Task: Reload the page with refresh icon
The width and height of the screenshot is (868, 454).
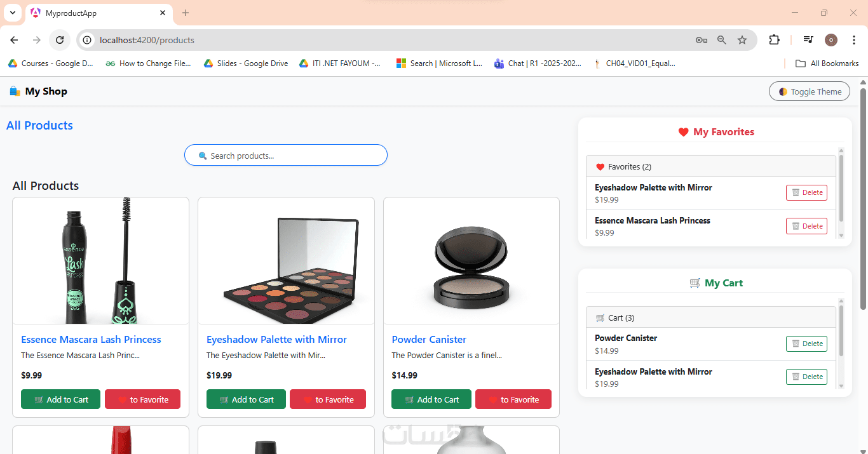Action: (60, 40)
